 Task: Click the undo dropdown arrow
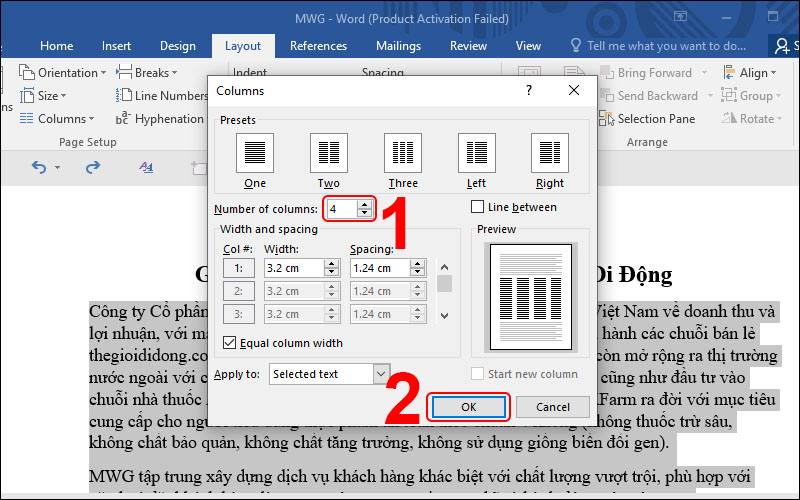click(57, 167)
